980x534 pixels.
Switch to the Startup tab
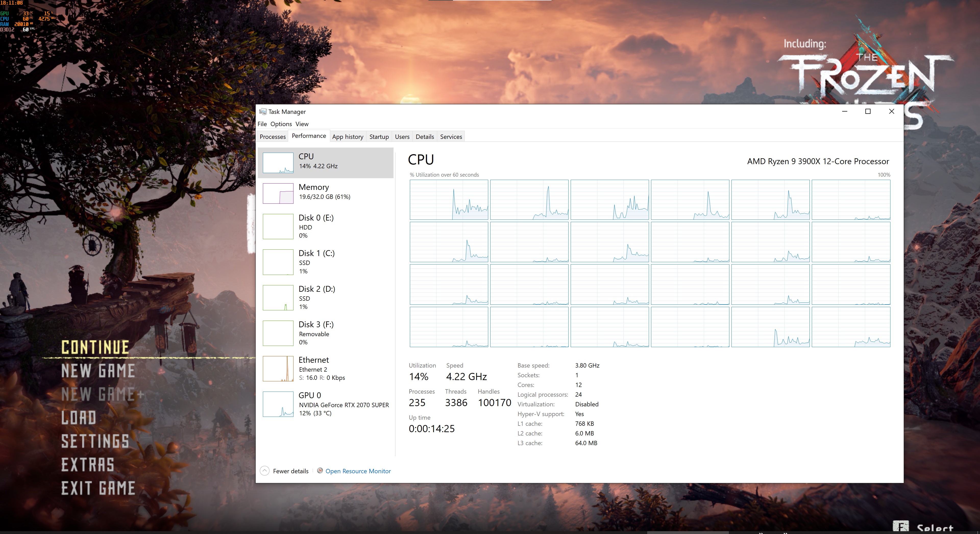coord(379,137)
